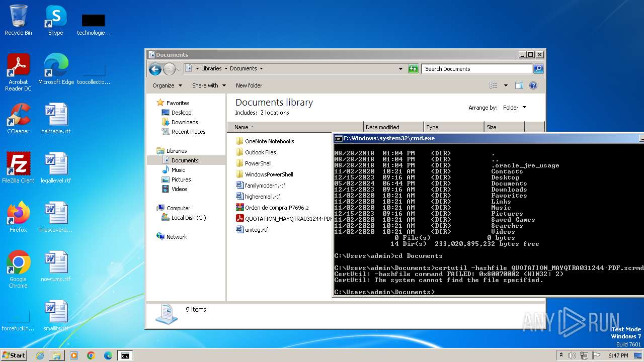The width and height of the screenshot is (644, 362).
Task: Select the Outlook Files folder
Action: 256,152
